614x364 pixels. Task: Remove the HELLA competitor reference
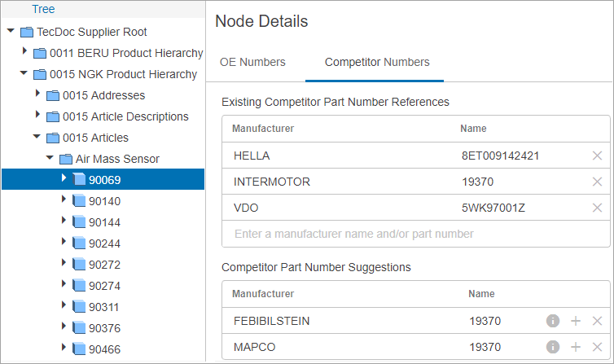click(597, 156)
